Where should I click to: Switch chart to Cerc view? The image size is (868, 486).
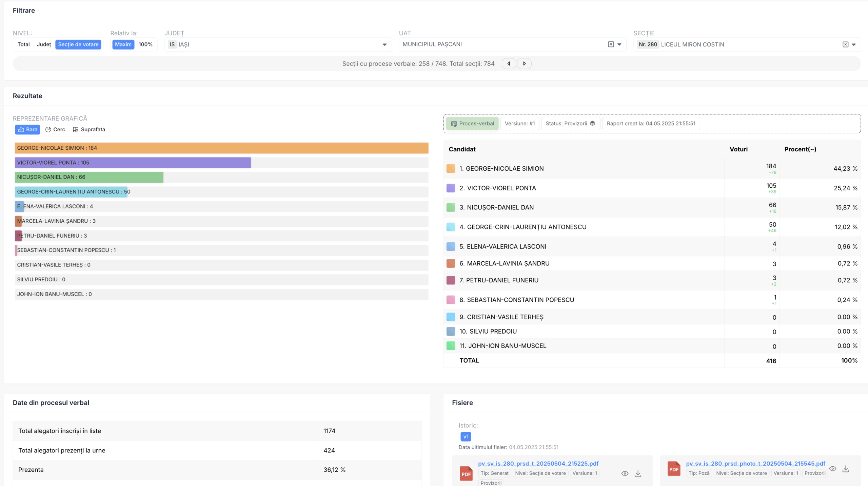[55, 129]
